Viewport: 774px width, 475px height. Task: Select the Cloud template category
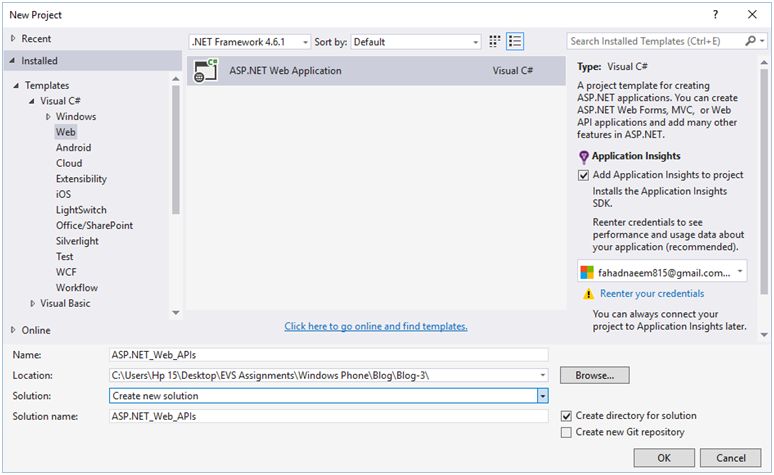[x=69, y=163]
